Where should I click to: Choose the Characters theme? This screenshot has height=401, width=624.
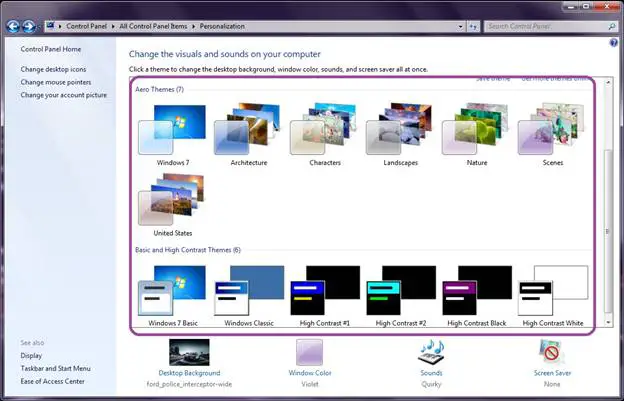point(324,135)
